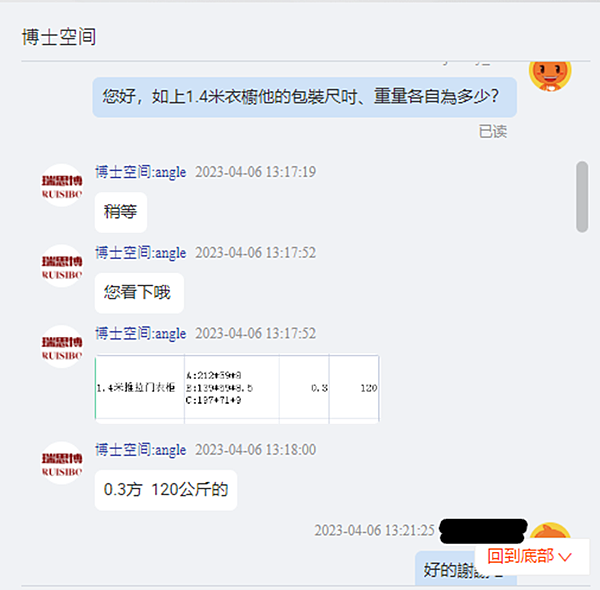Click the 好的謝謝 reply bubble at bottom
This screenshot has height=590, width=600.
click(x=466, y=568)
